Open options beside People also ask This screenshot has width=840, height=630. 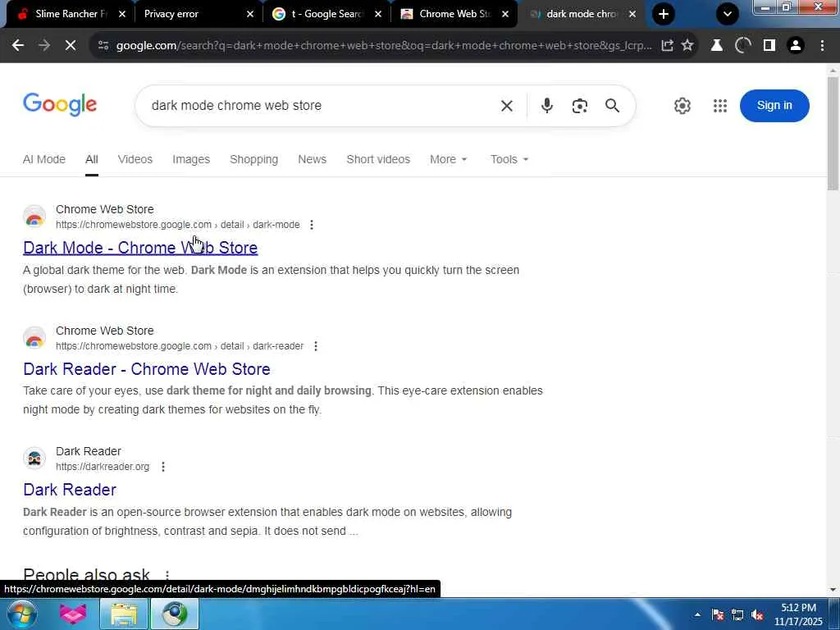point(167,575)
